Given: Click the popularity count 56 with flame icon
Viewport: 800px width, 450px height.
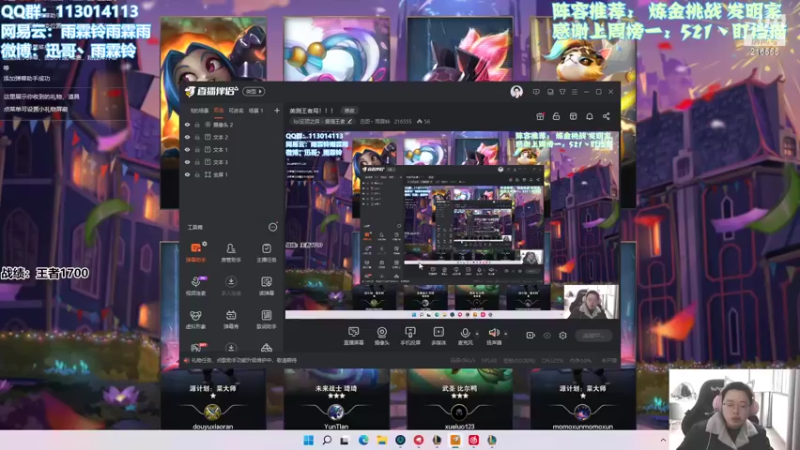Looking at the screenshot, I should click(x=423, y=121).
